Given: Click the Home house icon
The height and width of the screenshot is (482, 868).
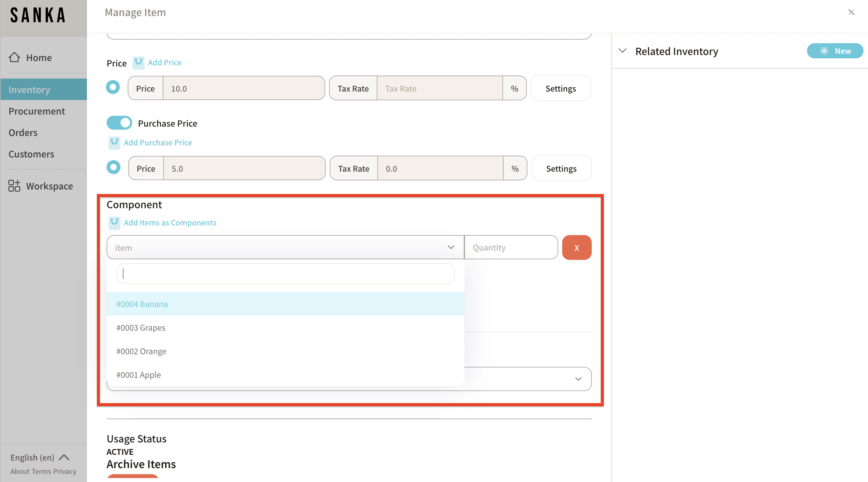Looking at the screenshot, I should pos(14,57).
